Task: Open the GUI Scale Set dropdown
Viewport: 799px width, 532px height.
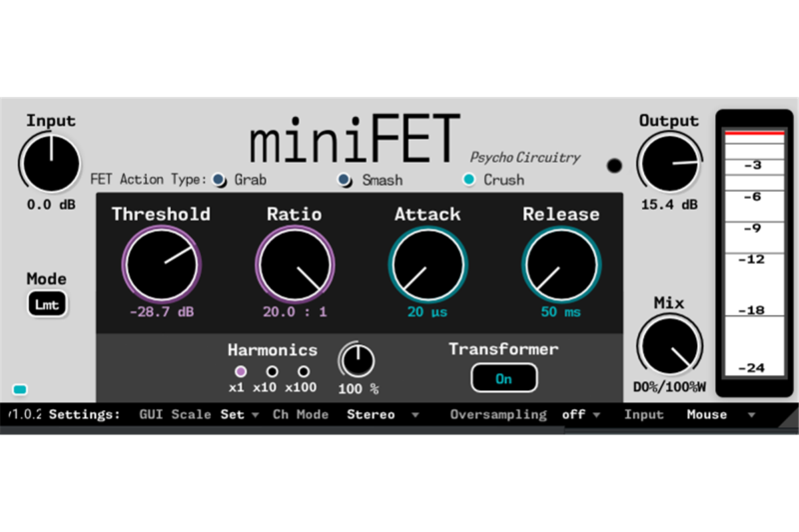Action: 241,414
